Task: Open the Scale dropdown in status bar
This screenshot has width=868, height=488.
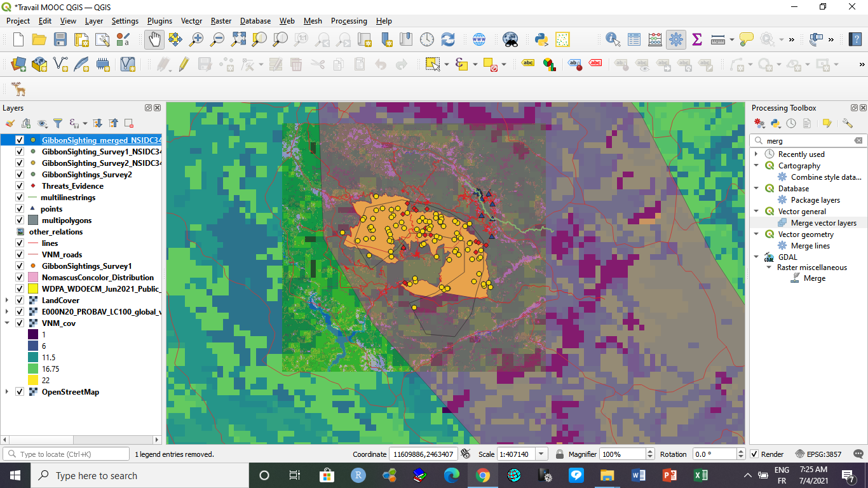Action: coord(541,454)
